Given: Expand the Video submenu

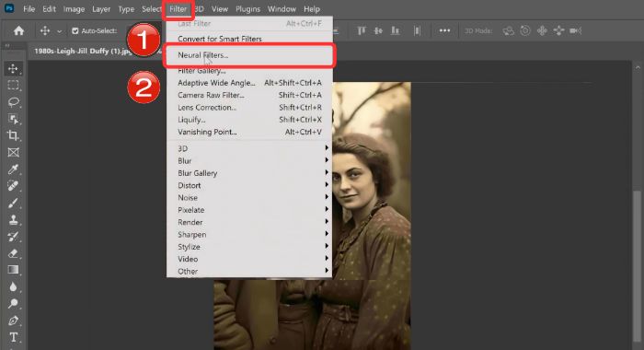Looking at the screenshot, I should tap(249, 259).
